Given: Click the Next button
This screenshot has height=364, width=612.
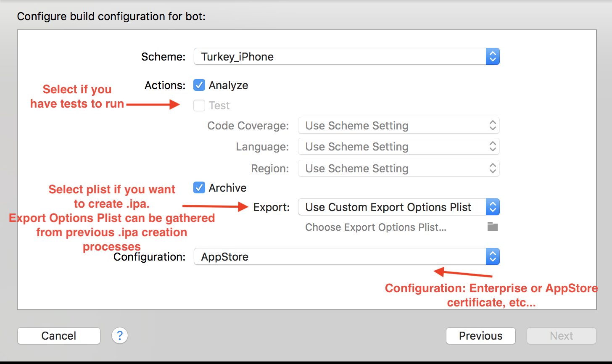Looking at the screenshot, I should (x=561, y=336).
